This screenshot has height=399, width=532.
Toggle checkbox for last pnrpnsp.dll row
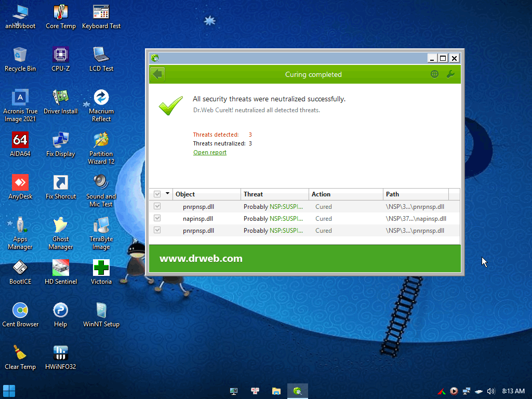pos(157,230)
